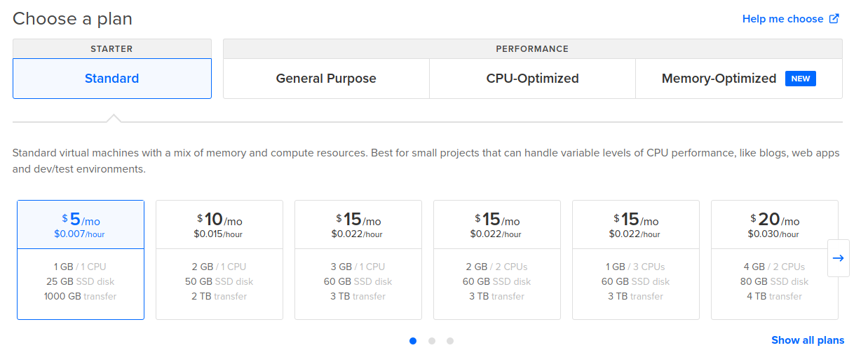The image size is (868, 362).
Task: Select the $15/mo 2 GB 2 CPUs plan
Action: pos(497,260)
